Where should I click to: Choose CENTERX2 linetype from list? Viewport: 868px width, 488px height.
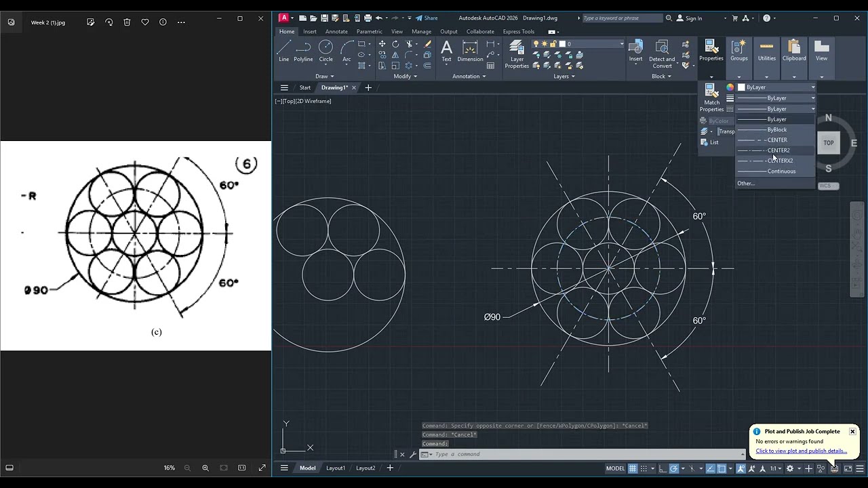(776, 161)
